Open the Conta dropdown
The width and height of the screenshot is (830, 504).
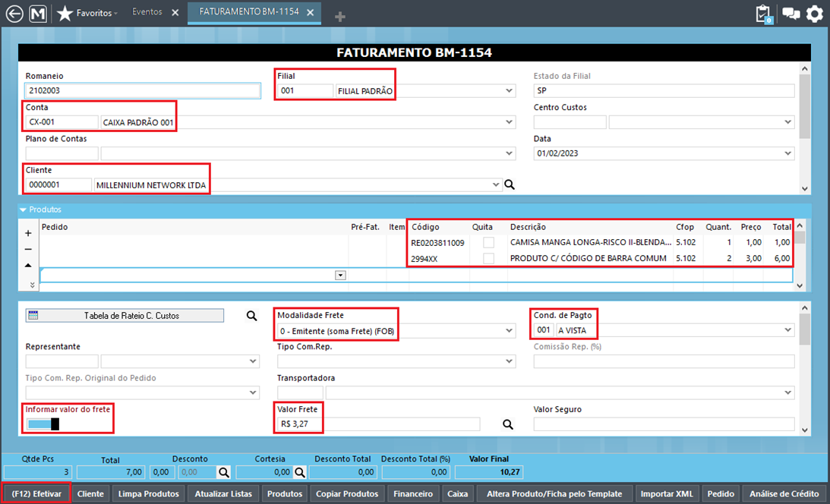[509, 122]
